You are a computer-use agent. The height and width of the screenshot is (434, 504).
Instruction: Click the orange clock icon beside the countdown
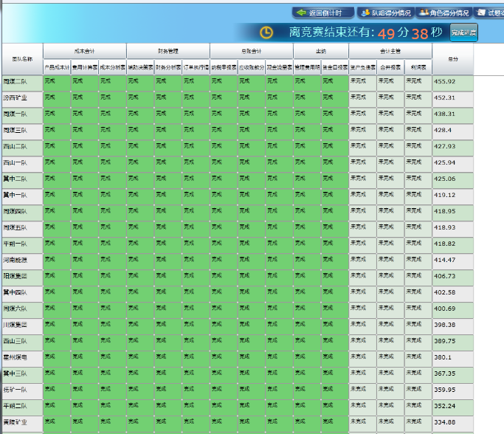[x=266, y=32]
